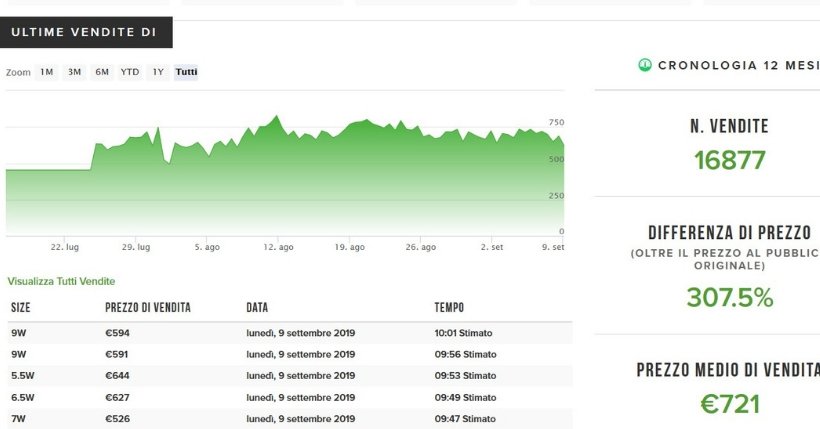Screen dimensions: 820x429
Task: Click the 26. ago chart axis label
Action: (420, 247)
